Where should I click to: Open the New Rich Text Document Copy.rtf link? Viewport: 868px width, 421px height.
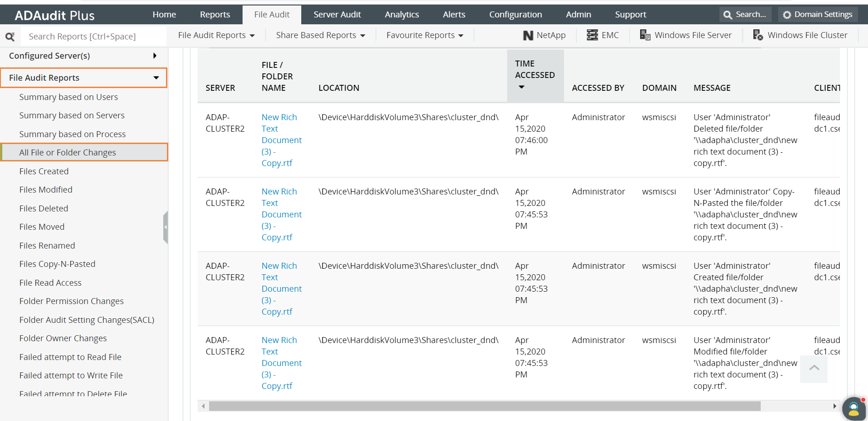[x=281, y=140]
